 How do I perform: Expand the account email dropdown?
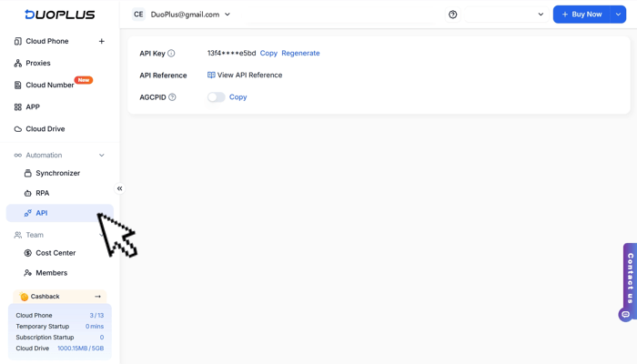227,15
